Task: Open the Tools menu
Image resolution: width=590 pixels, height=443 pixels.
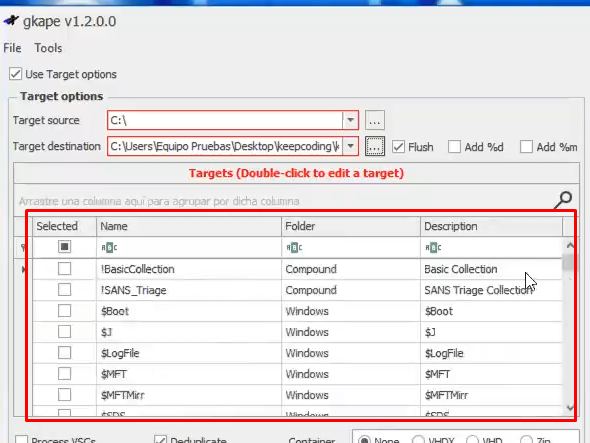Action: pos(48,48)
